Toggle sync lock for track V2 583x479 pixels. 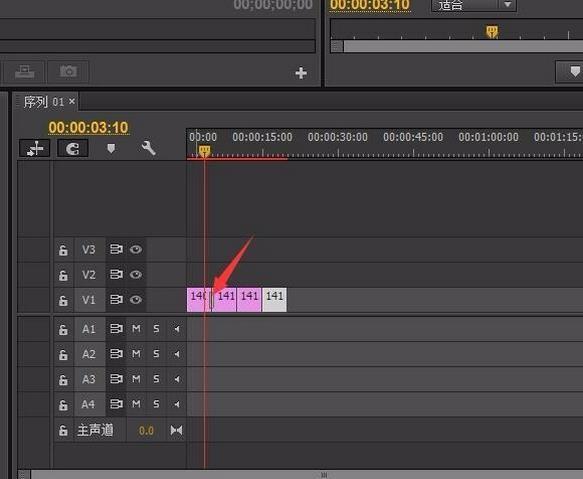pos(116,274)
